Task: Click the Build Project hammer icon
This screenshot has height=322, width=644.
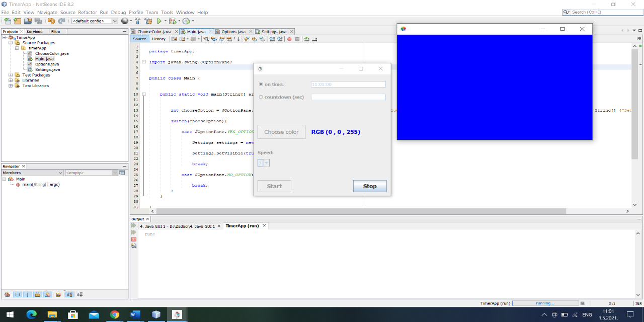Action: click(137, 21)
